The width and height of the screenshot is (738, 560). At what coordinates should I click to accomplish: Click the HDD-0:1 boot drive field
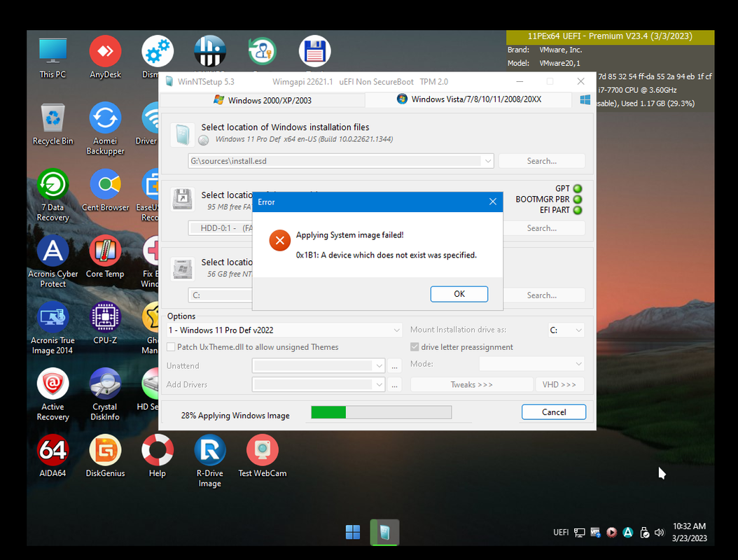point(221,228)
